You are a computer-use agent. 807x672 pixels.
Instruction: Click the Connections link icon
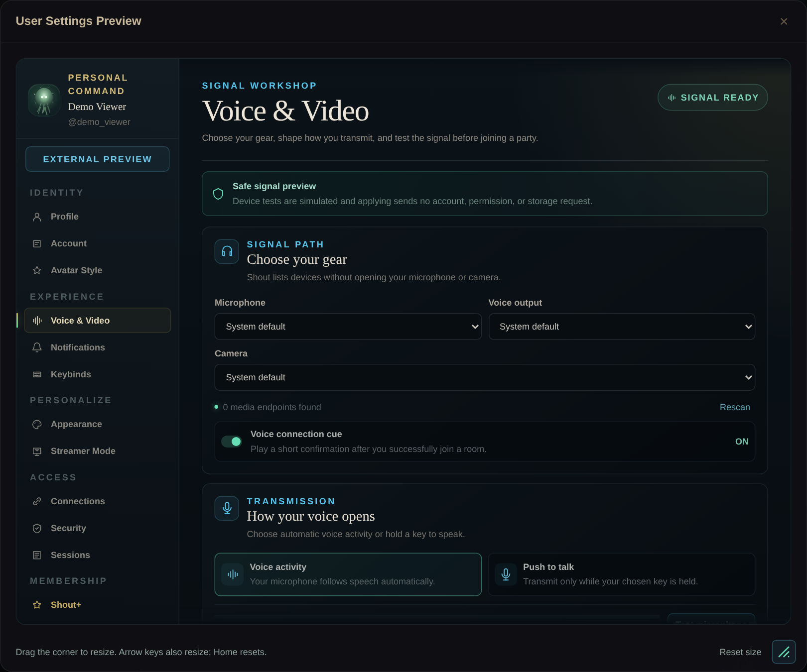[37, 501]
